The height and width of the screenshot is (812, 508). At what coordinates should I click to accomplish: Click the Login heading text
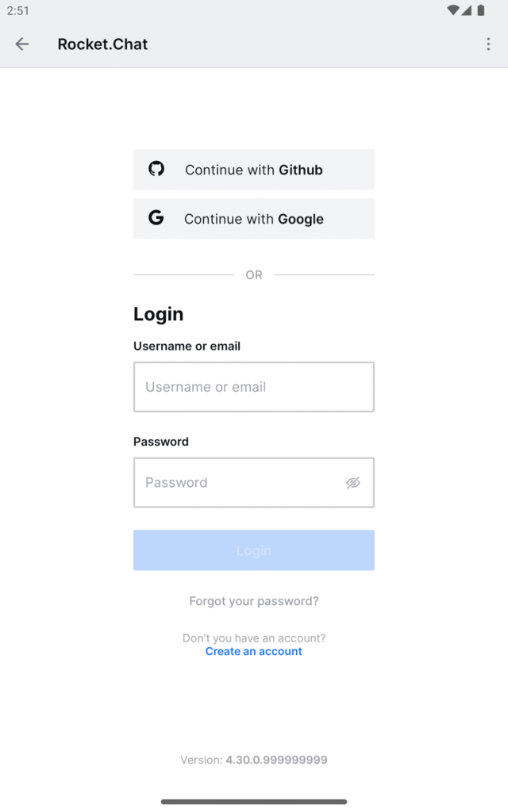coord(159,314)
